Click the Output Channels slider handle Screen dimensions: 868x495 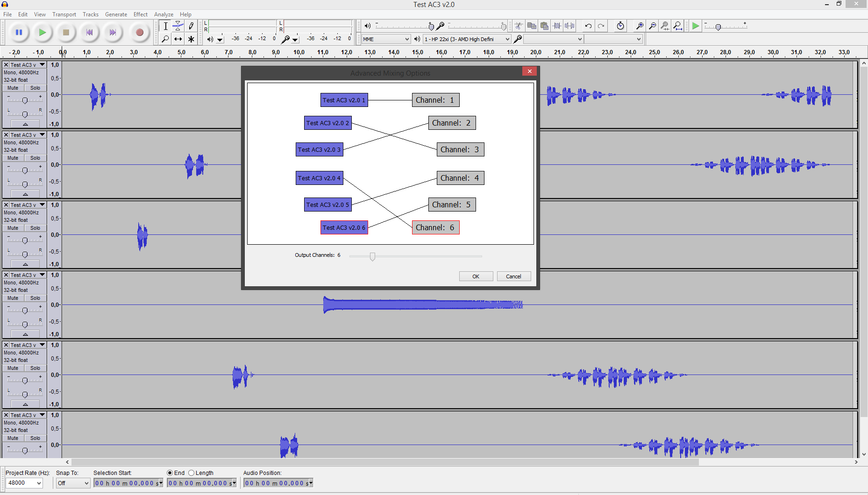point(372,256)
